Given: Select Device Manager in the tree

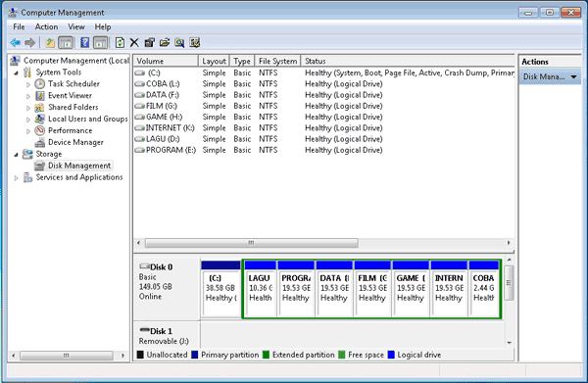Looking at the screenshot, I should coord(75,142).
